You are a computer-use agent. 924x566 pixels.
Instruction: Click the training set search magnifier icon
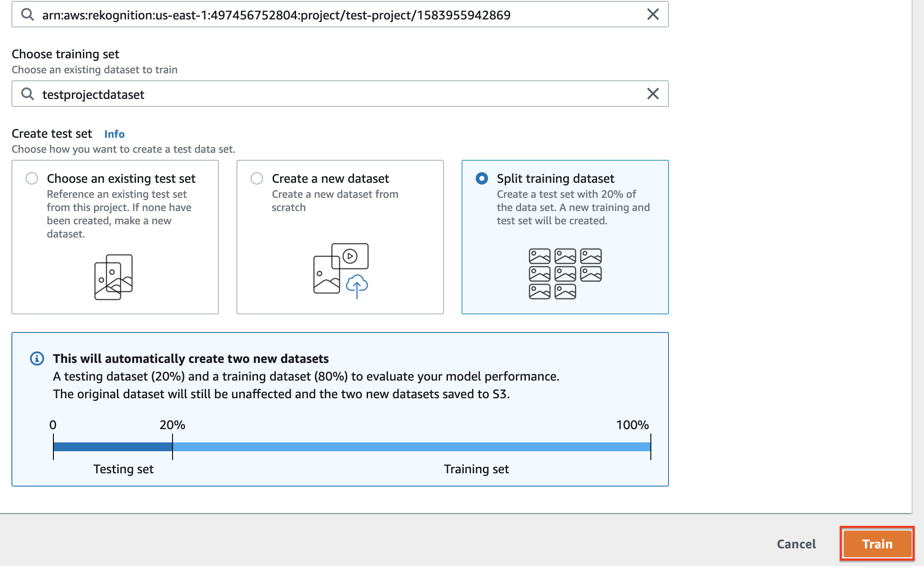27,94
